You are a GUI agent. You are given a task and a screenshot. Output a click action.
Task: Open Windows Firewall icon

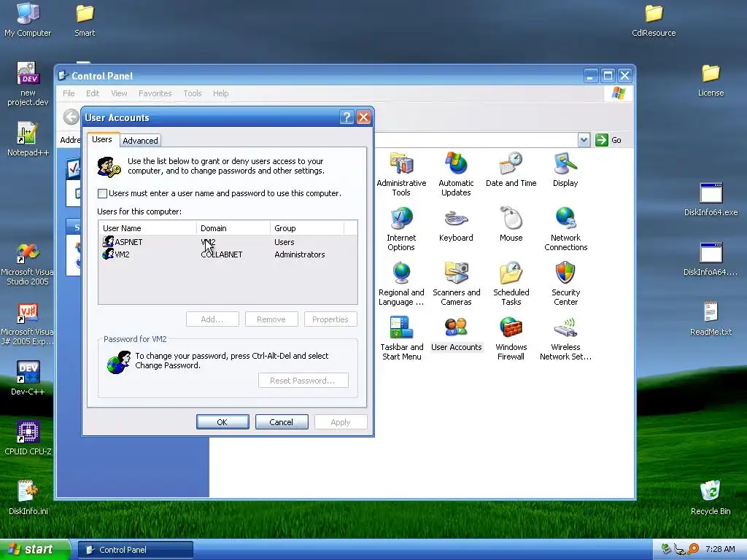tap(511, 338)
